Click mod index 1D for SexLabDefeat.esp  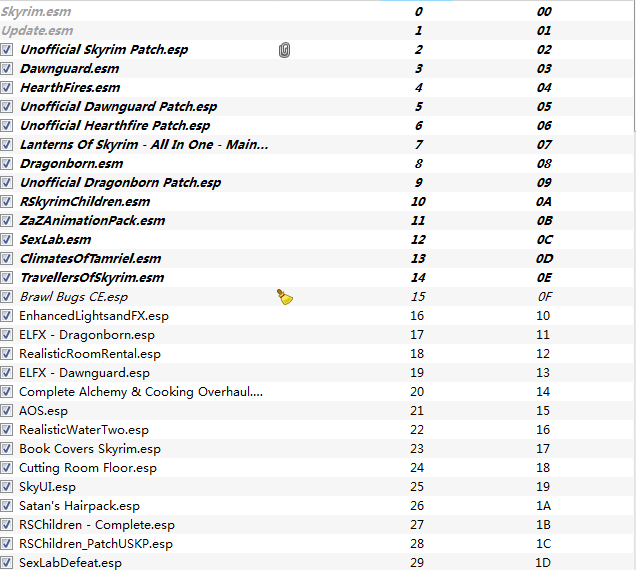[543, 563]
